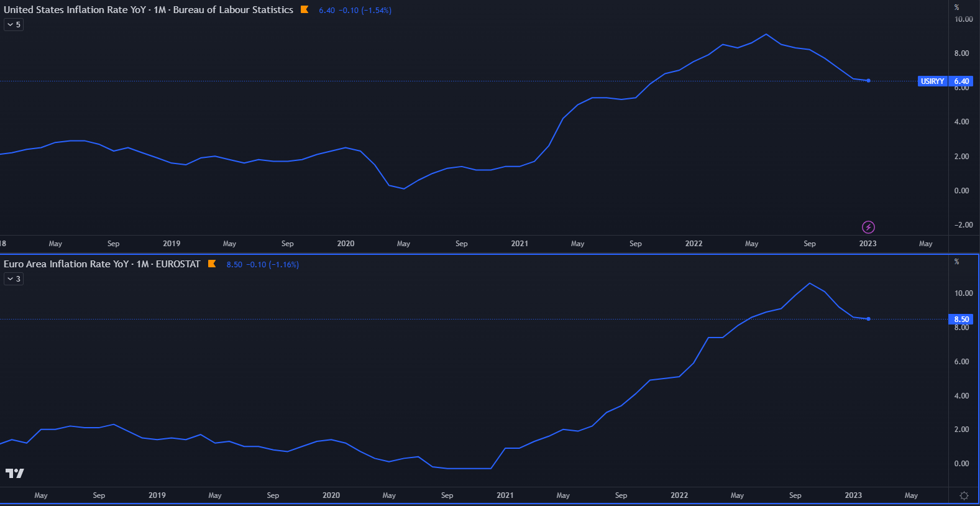This screenshot has height=506, width=980.
Task: Open chart settings with the gear icon
Action: [964, 495]
